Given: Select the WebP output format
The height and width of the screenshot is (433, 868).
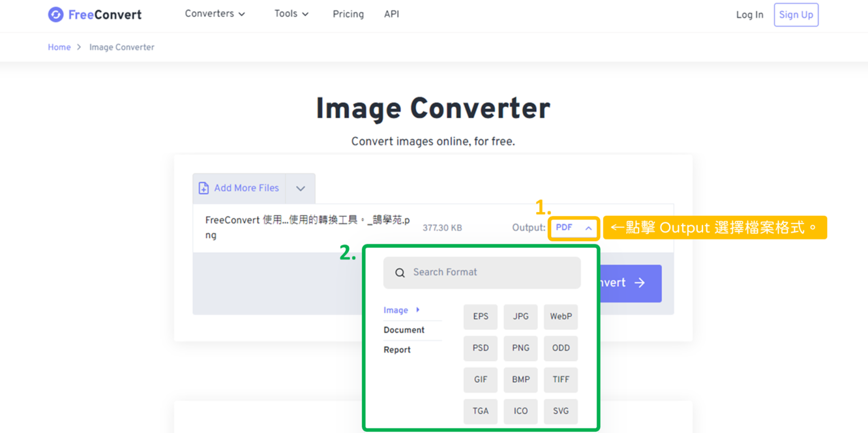Looking at the screenshot, I should pyautogui.click(x=560, y=317).
